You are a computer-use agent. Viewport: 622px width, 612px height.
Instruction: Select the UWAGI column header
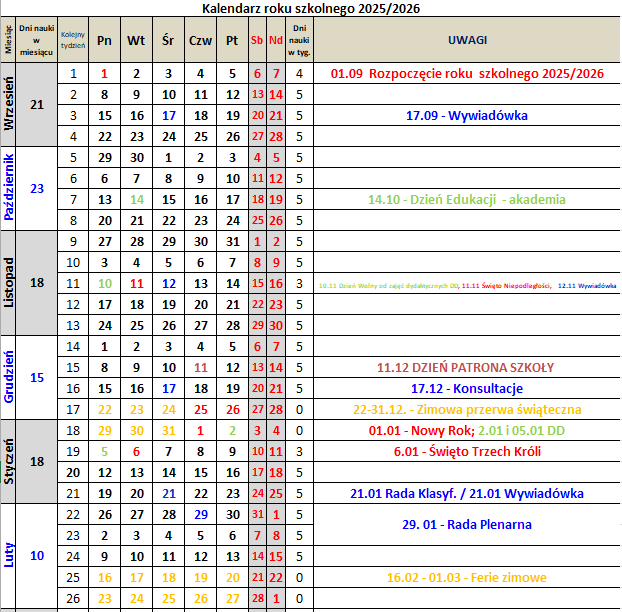click(467, 40)
